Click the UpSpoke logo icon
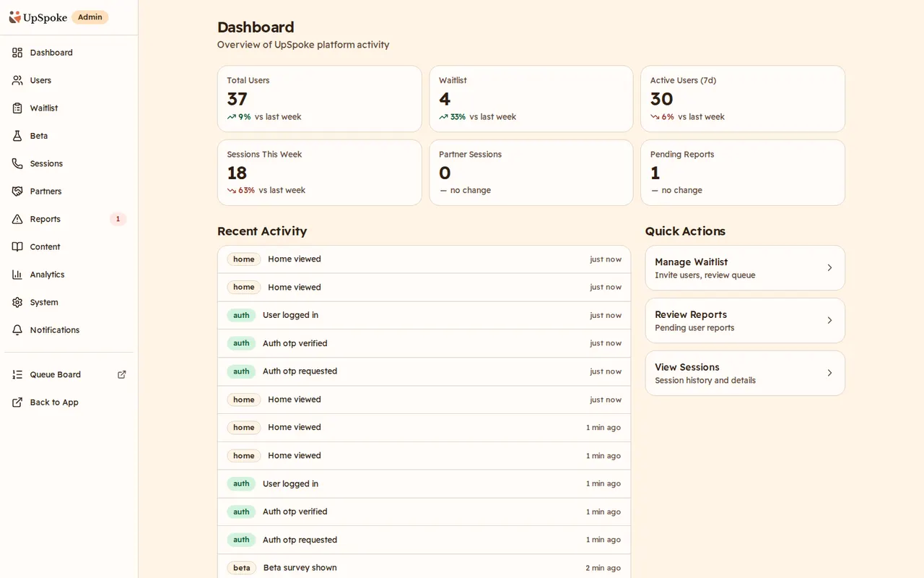Screen dimensions: 924x578 15,17
